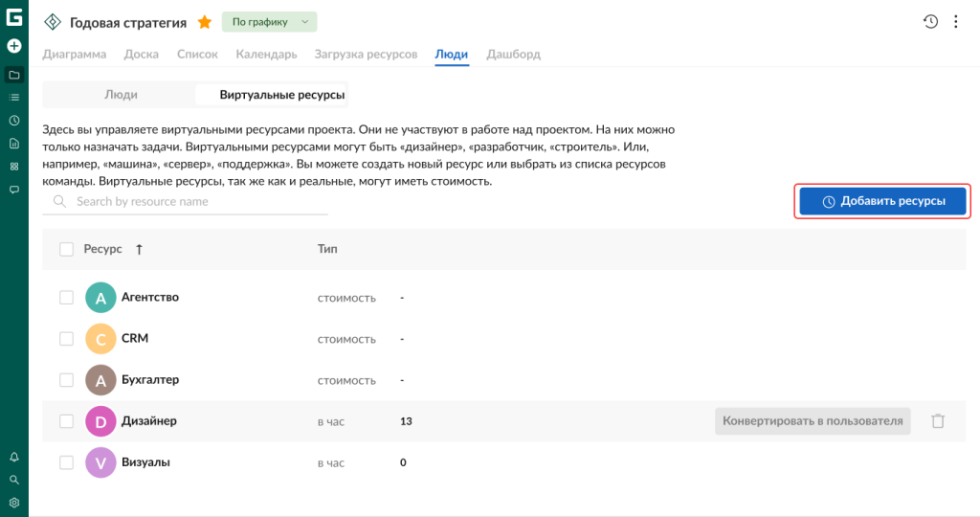The height and width of the screenshot is (517, 980).
Task: Open the three-dot more menu
Action: [956, 22]
